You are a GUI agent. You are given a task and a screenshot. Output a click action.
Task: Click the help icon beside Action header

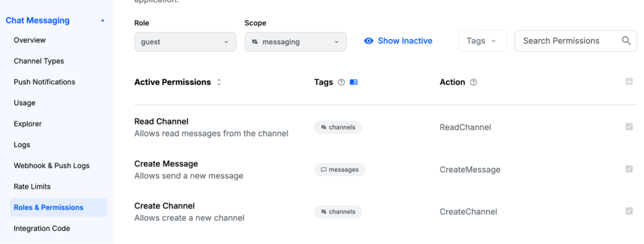coord(473,82)
